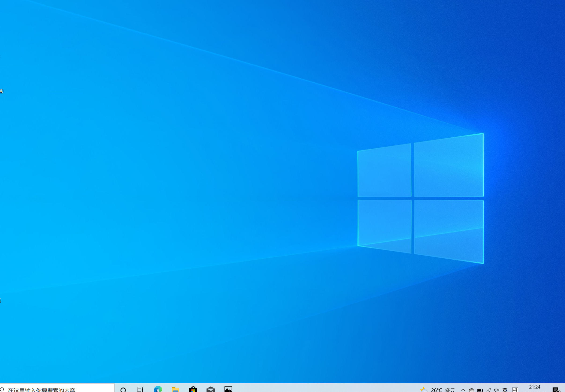Open the Action Center notifications icon

click(556, 390)
